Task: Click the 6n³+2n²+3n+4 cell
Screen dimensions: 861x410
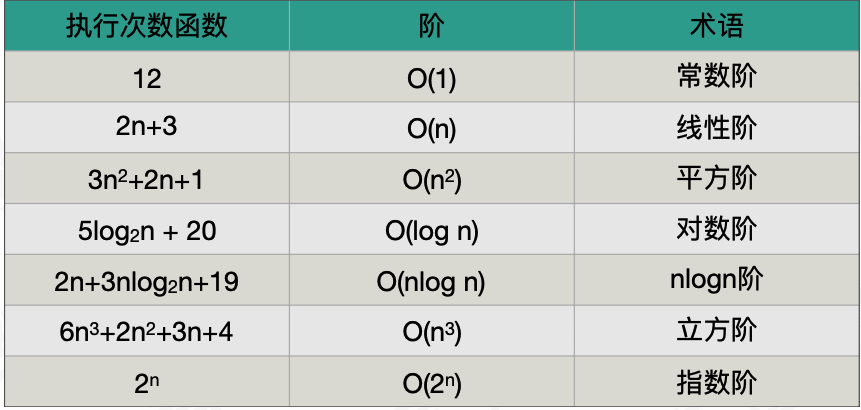Action: [147, 330]
